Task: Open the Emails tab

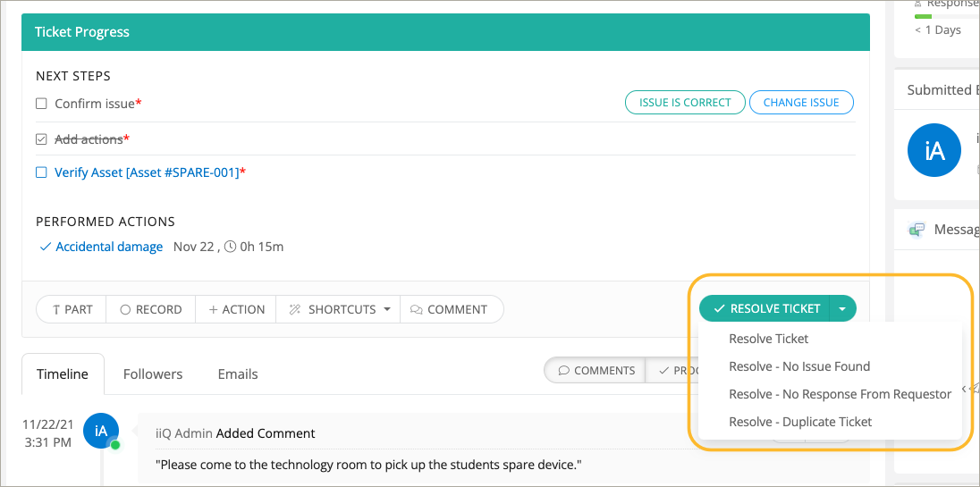Action: [x=238, y=374]
